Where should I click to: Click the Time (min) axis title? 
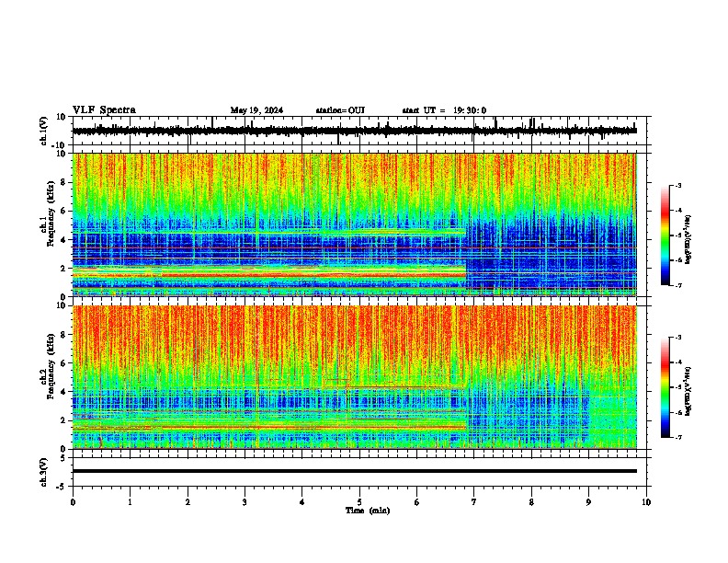368,511
